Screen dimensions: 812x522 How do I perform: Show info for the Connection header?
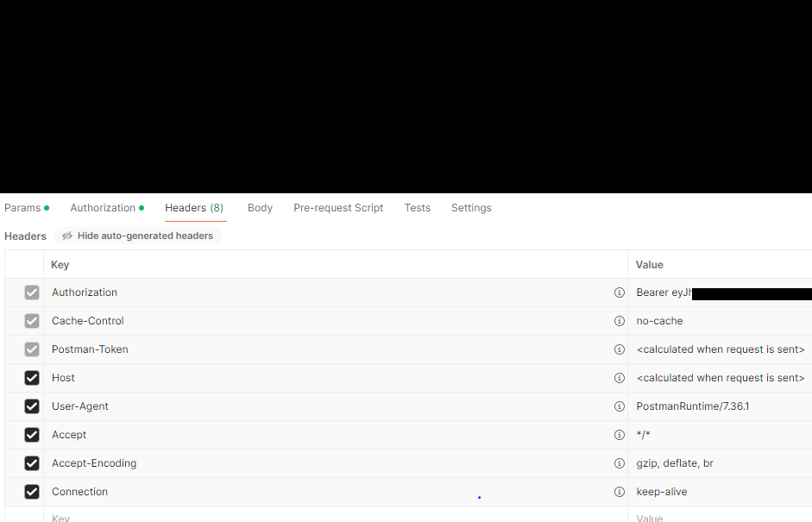coord(619,492)
